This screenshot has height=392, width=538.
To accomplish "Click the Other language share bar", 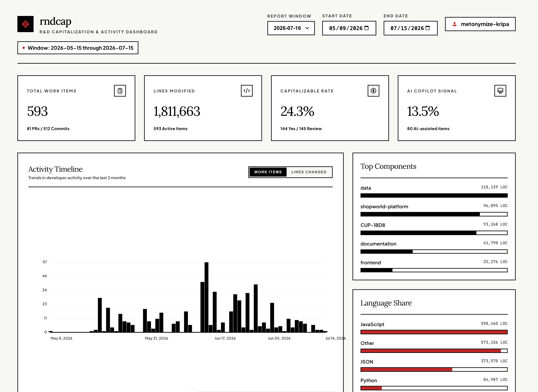I will click(x=434, y=351).
